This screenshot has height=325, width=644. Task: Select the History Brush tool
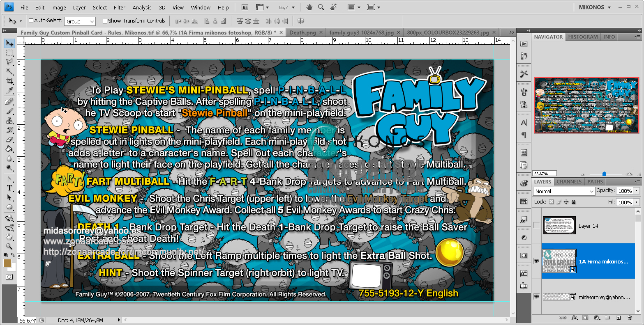pyautogui.click(x=9, y=130)
